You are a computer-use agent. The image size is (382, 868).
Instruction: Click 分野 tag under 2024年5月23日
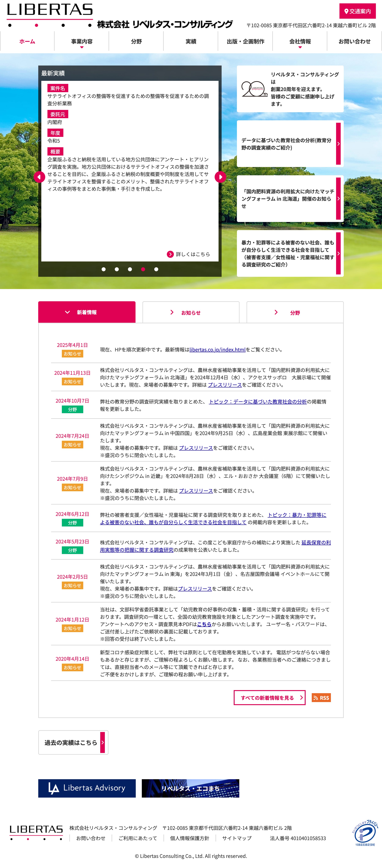[72, 550]
